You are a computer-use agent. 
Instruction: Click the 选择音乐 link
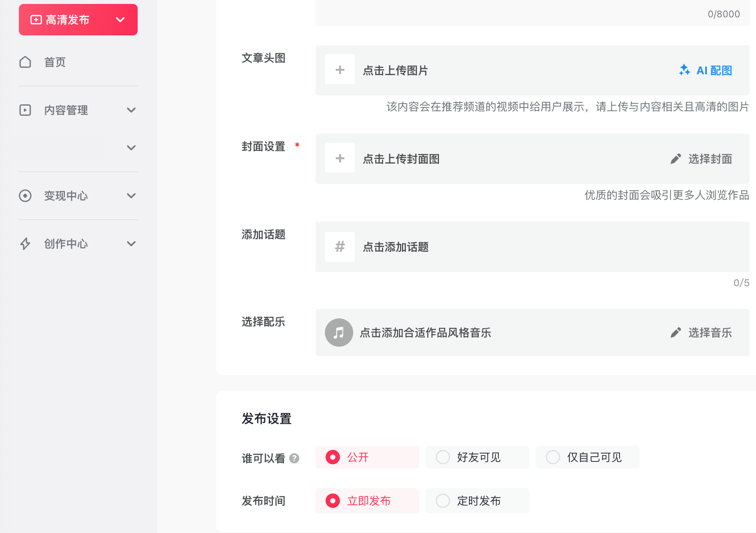[710, 333]
